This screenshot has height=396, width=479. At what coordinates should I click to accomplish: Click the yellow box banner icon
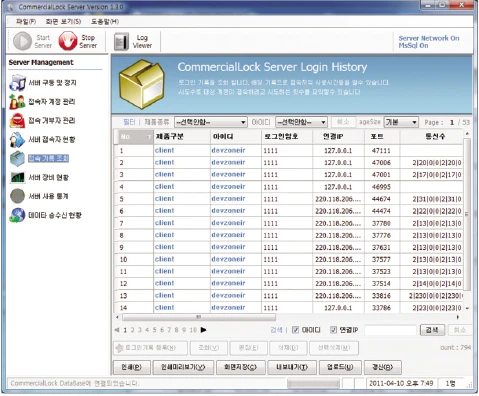(x=142, y=84)
